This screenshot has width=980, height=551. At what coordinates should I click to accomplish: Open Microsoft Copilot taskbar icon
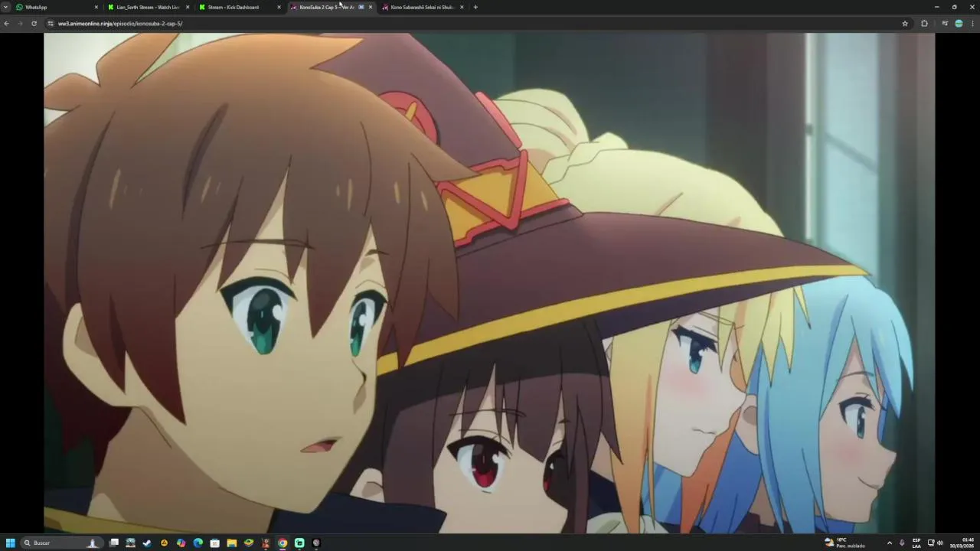(x=181, y=543)
